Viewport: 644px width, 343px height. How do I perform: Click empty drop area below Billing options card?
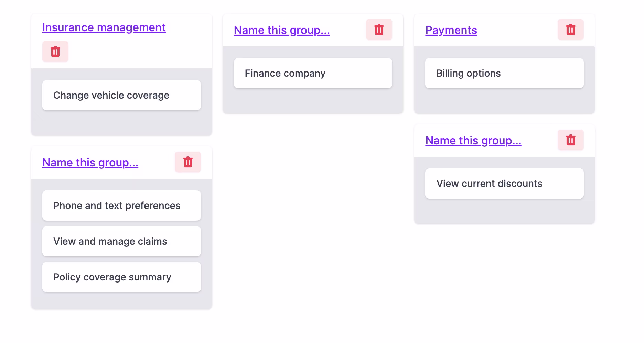[504, 101]
